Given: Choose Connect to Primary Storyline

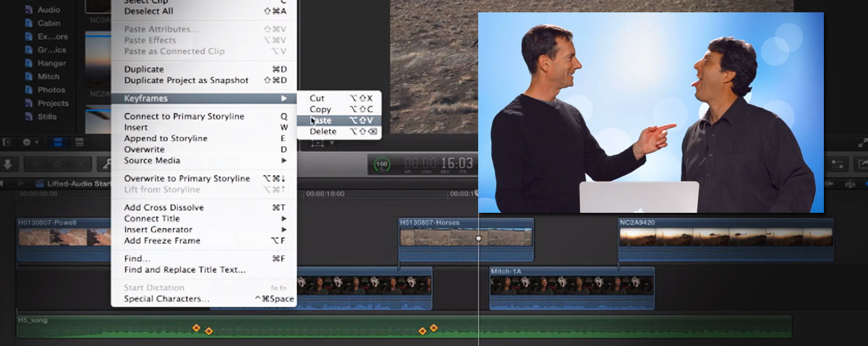Looking at the screenshot, I should pyautogui.click(x=204, y=116).
